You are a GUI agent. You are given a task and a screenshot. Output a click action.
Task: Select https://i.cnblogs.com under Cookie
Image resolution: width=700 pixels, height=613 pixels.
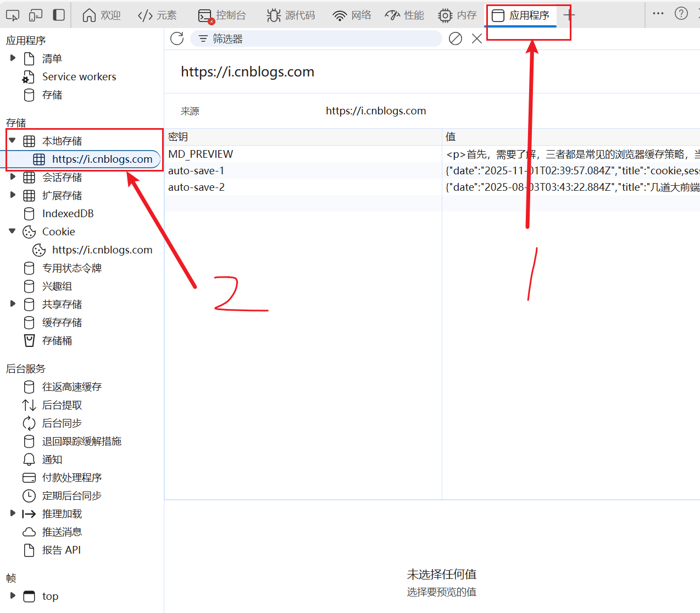pyautogui.click(x=102, y=250)
